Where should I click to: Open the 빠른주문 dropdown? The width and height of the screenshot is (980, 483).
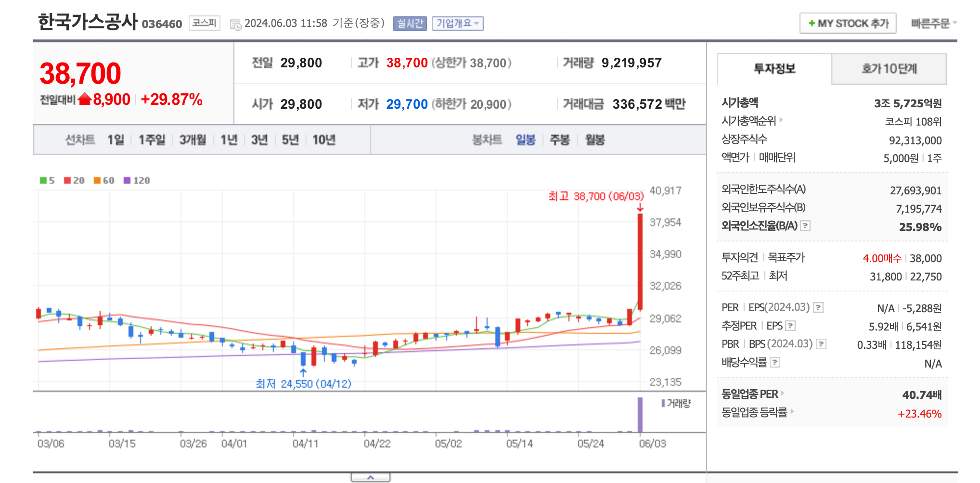934,23
